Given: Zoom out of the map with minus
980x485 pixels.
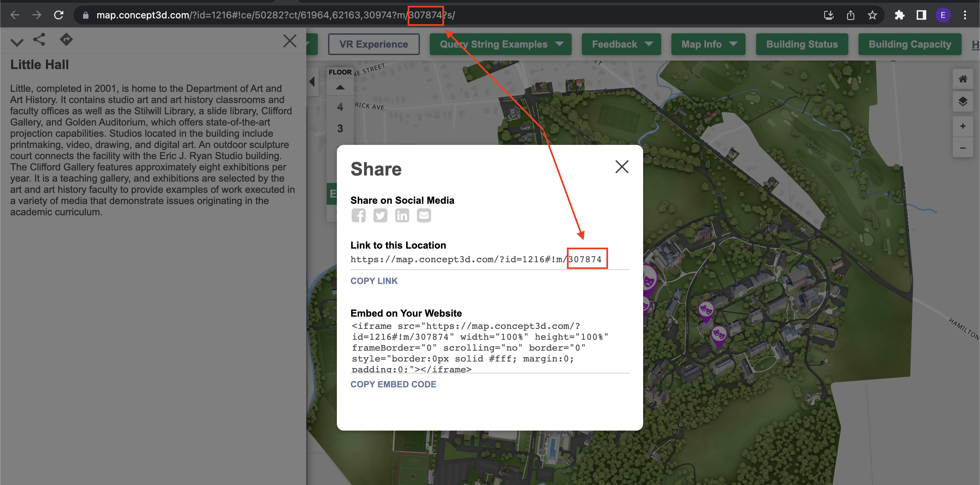Looking at the screenshot, I should 963,148.
